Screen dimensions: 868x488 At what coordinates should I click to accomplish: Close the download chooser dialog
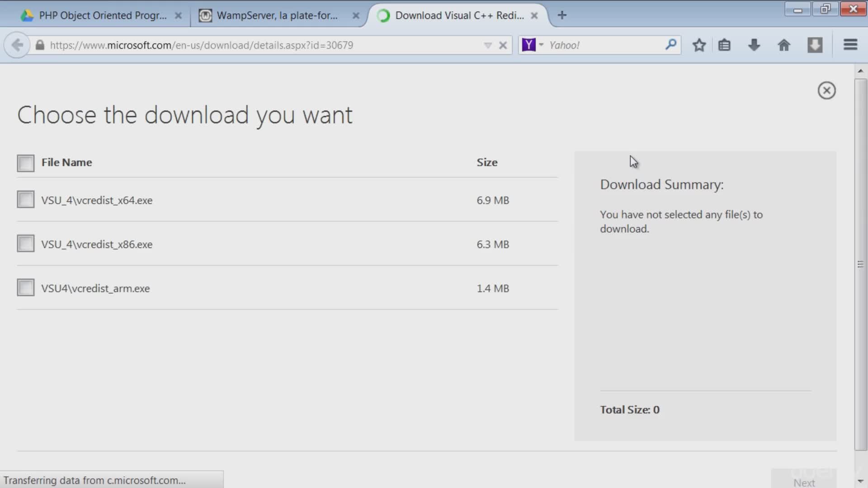point(826,91)
